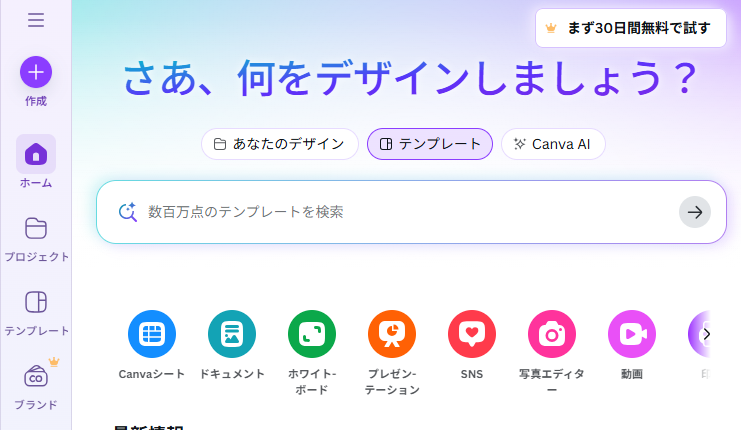Open the ホーム home sidebar icon
The width and height of the screenshot is (741, 430).
36,154
